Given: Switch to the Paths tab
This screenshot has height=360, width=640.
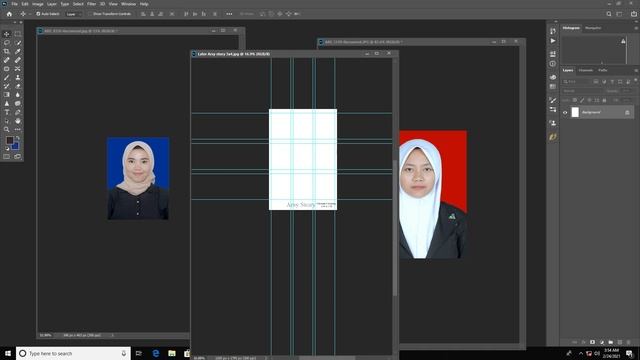Looking at the screenshot, I should tap(603, 70).
